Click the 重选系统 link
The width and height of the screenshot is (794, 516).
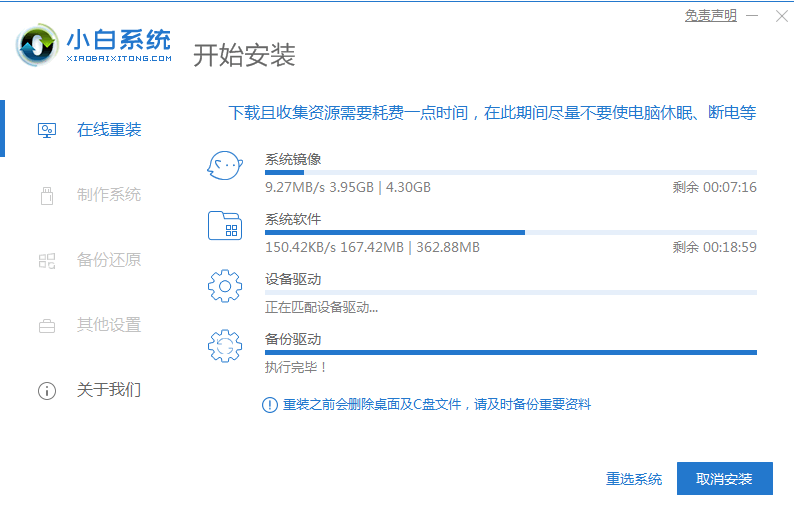(x=634, y=479)
